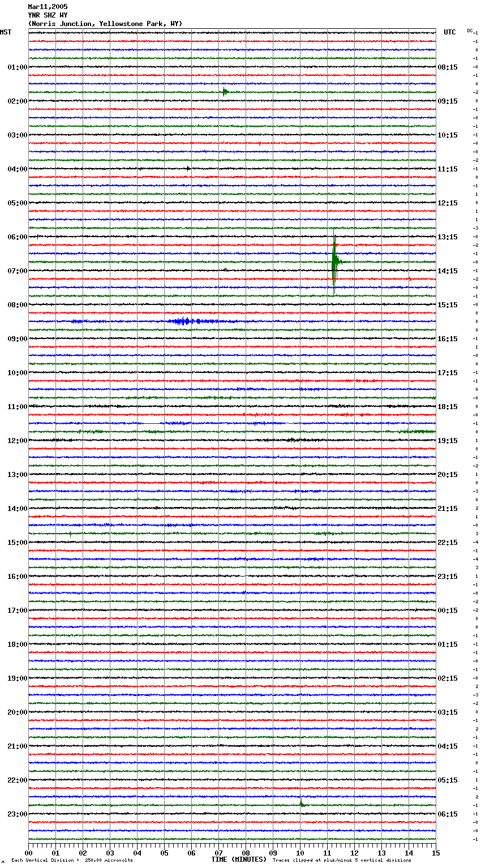The height and width of the screenshot is (868, 481).
Task: Select the 07:00 MST time label
Action: tap(17, 271)
